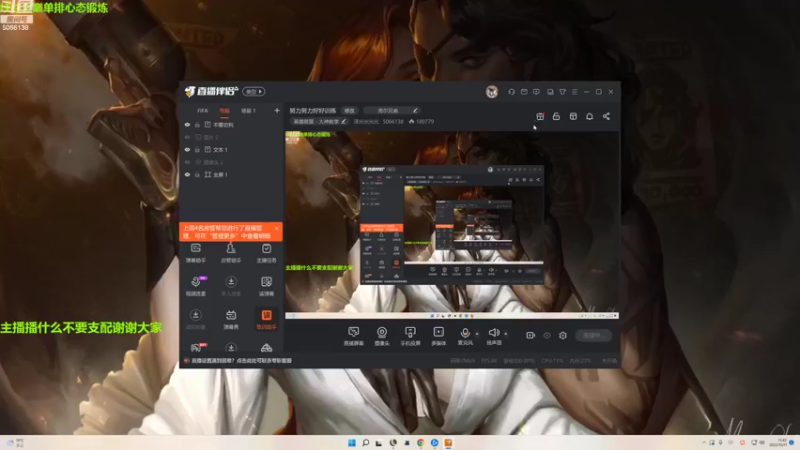The width and height of the screenshot is (800, 450).
Task: Click the unlock padlock icon in header
Action: tap(556, 116)
